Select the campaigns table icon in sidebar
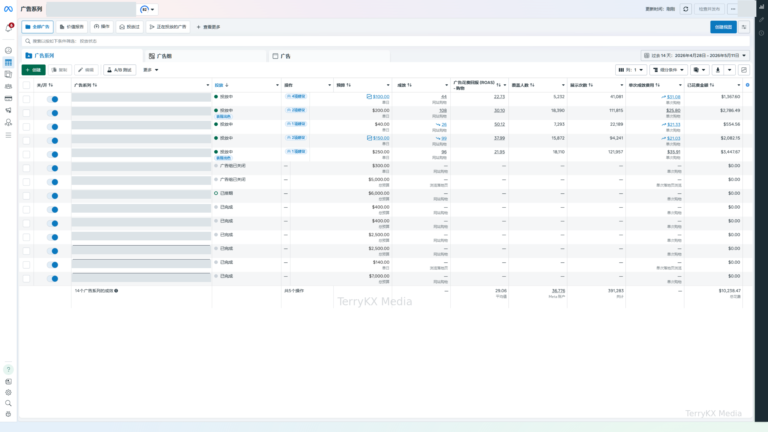768x432 pixels. 8,62
